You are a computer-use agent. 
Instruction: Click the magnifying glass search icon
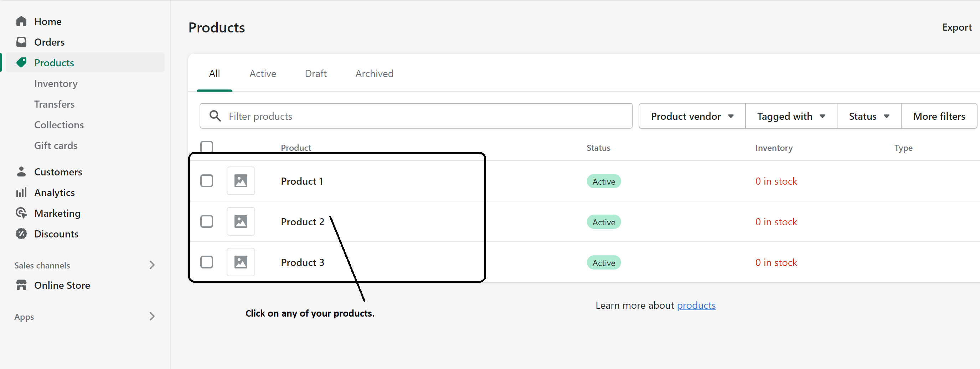(x=215, y=116)
